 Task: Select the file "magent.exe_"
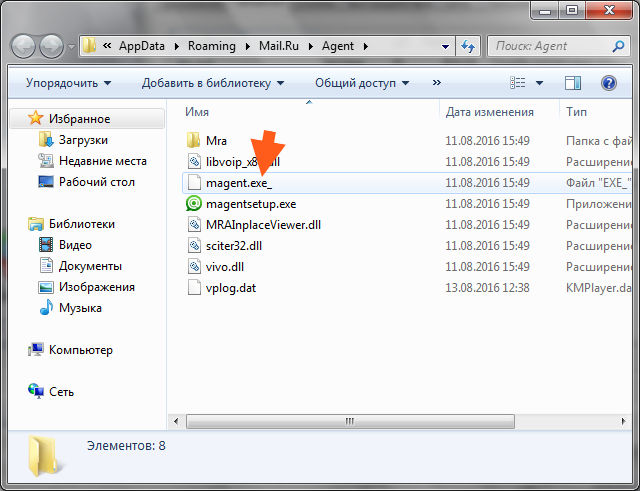239,183
